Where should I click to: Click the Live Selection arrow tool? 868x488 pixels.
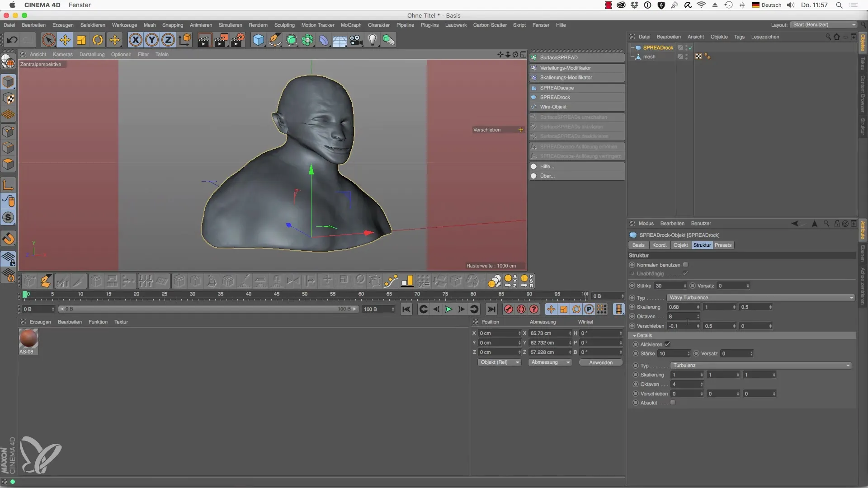(x=48, y=40)
